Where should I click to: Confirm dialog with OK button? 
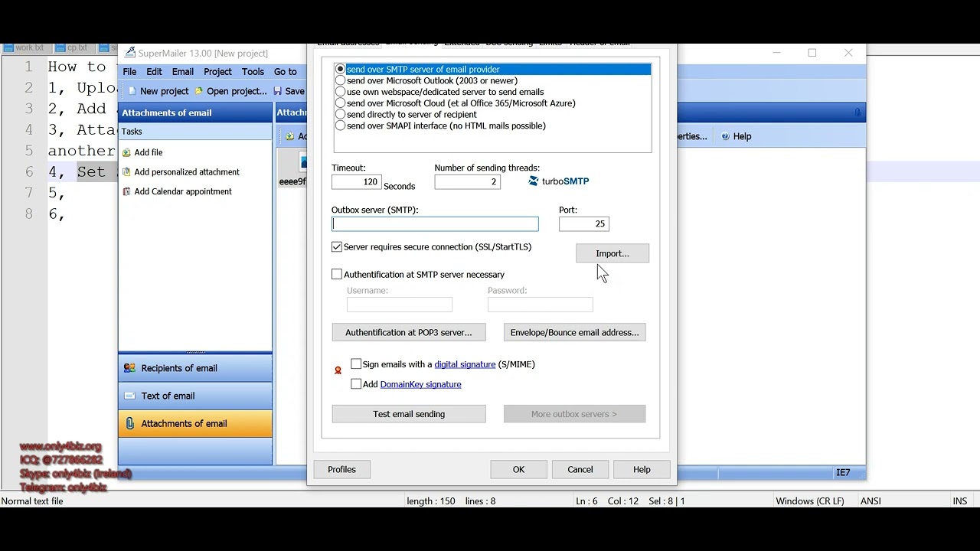518,469
